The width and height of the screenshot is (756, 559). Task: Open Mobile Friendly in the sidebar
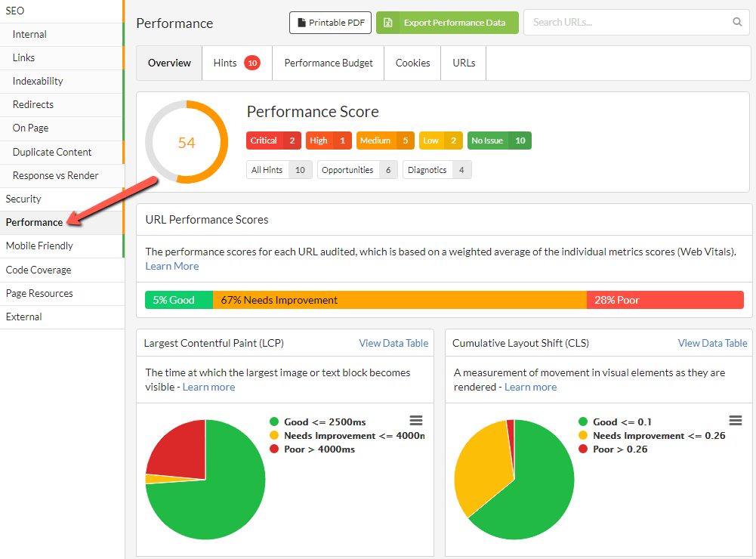coord(62,246)
